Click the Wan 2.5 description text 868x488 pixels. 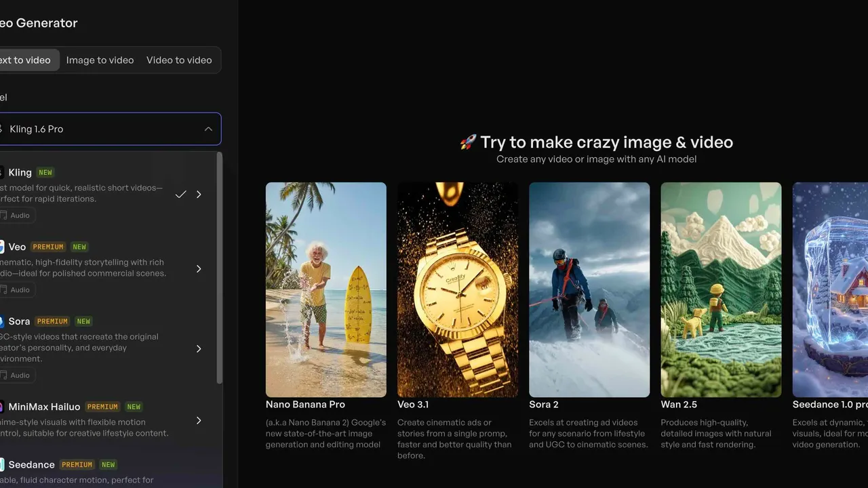coord(716,434)
